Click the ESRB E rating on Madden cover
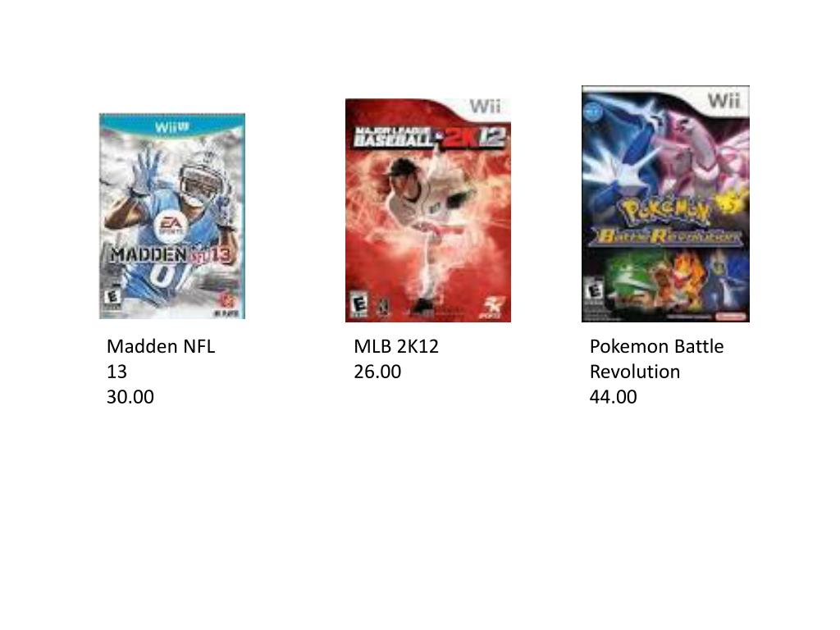Viewport: 840px width, 630px height. [112, 299]
